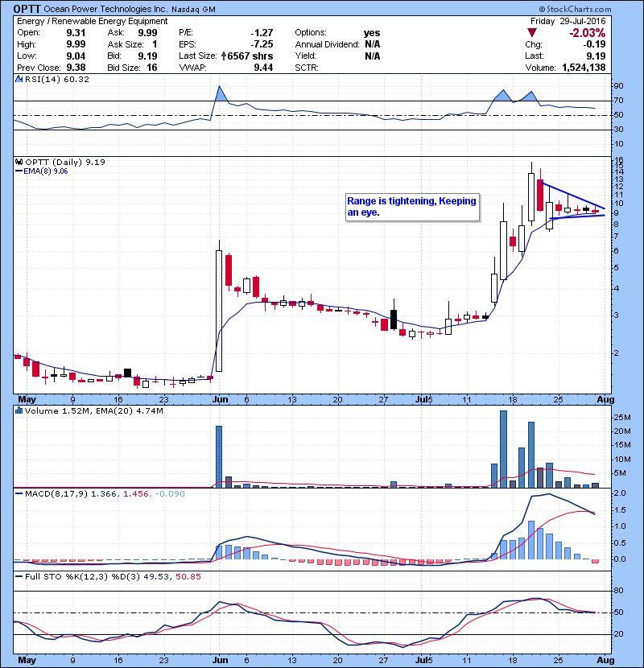Click the High price 9.99 value
The height and width of the screenshot is (668, 644).
76,44
